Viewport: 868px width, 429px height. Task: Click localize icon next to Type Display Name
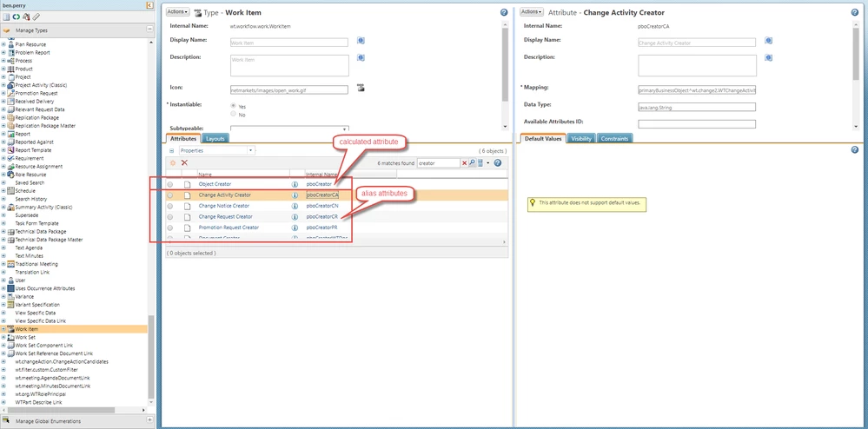click(361, 41)
